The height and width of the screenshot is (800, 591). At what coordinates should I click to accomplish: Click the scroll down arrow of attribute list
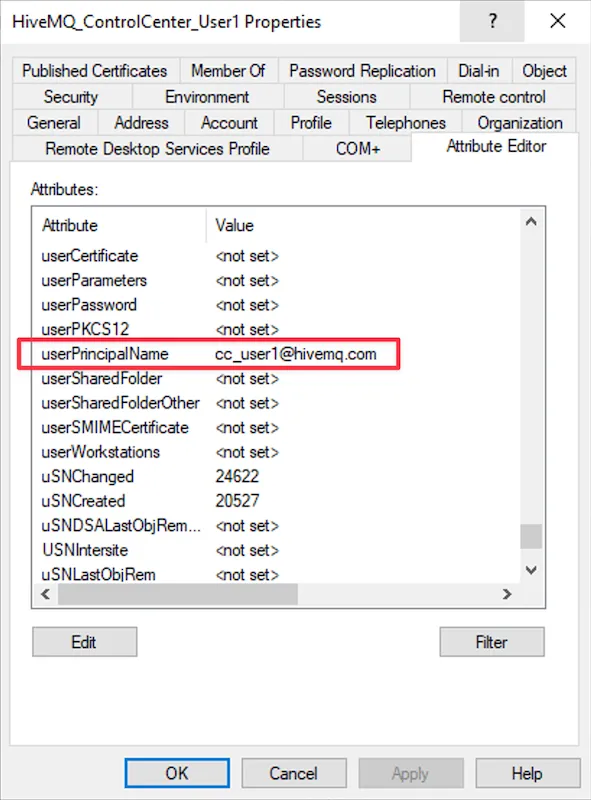[x=531, y=570]
